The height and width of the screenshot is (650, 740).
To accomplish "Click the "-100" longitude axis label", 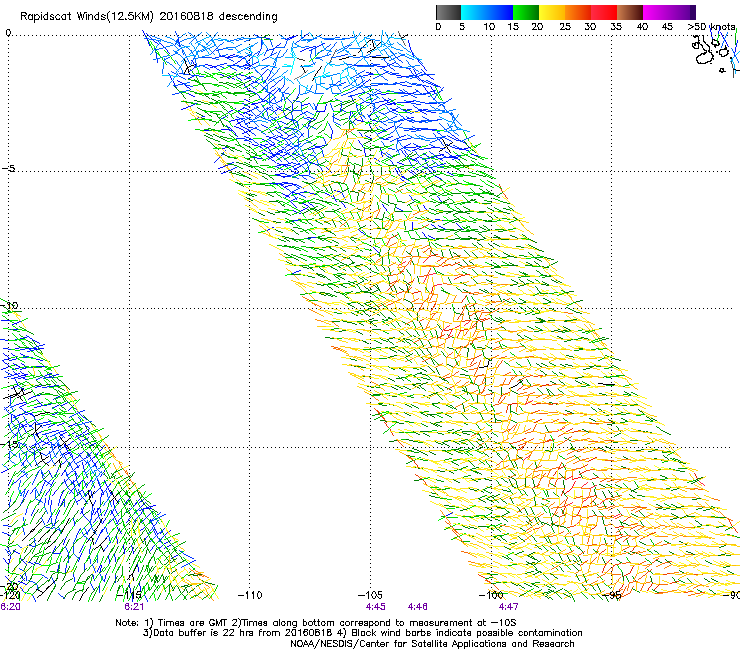I will pyautogui.click(x=491, y=595).
